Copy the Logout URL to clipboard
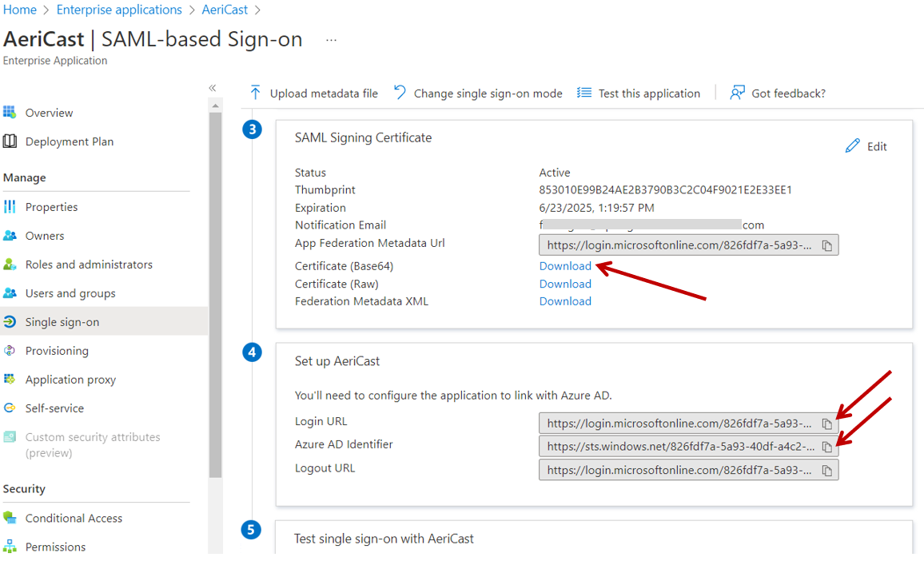Image resolution: width=924 pixels, height=561 pixels. point(826,470)
